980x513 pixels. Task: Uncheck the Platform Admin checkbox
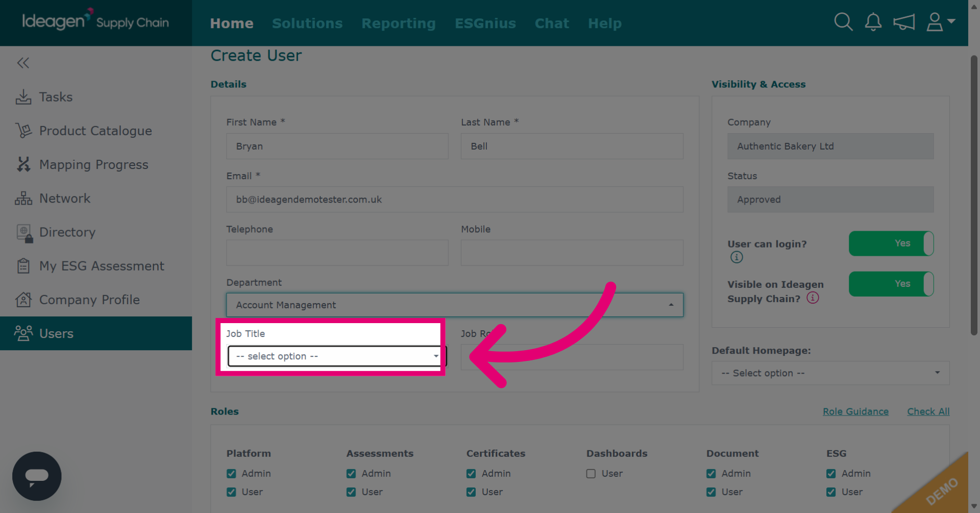[x=231, y=474]
